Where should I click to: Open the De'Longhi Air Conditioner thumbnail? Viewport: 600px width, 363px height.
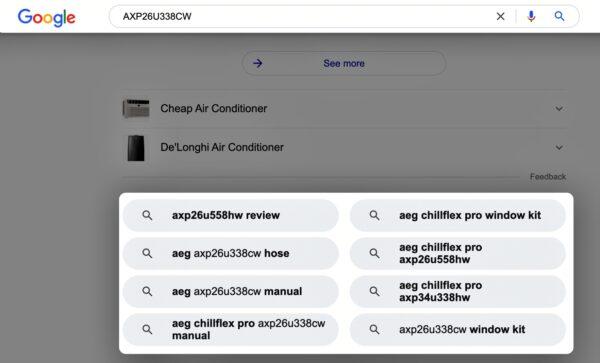click(x=136, y=148)
